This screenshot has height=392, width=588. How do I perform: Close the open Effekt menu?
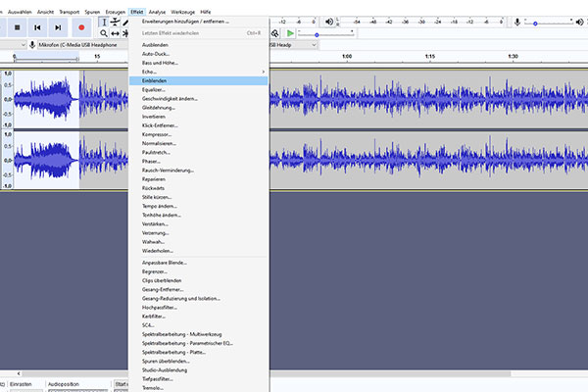click(x=137, y=12)
